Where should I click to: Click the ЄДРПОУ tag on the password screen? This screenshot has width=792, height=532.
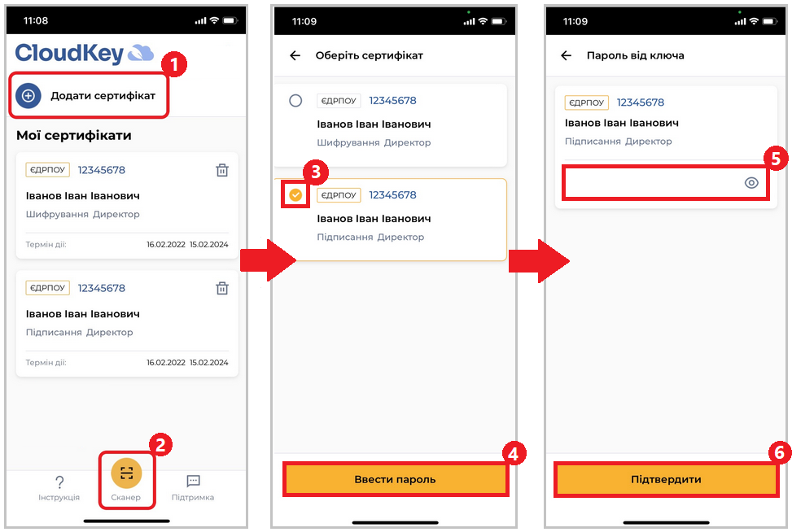pos(586,102)
